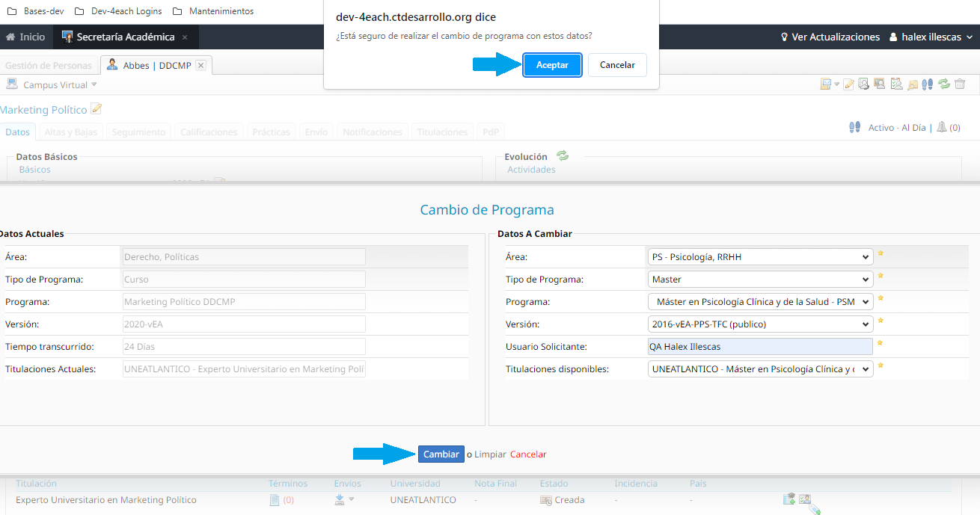Viewport: 980px width, 515px height.
Task: Open the Área dropdown
Action: tap(760, 256)
